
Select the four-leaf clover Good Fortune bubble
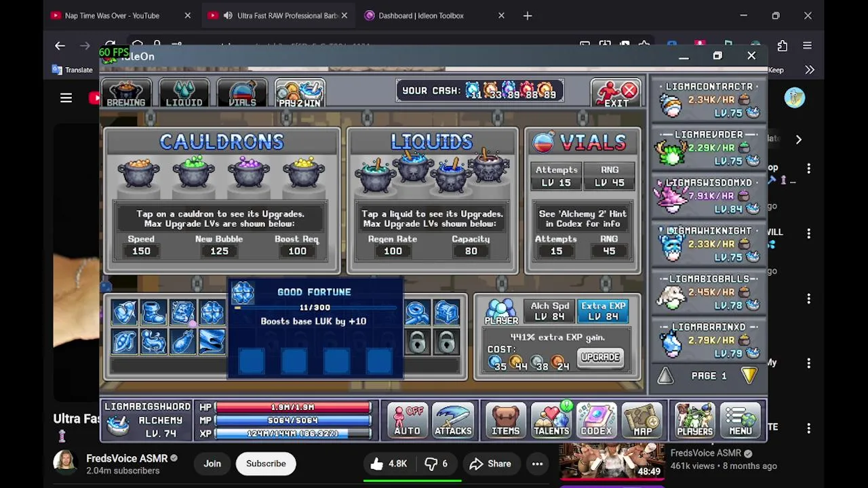212,312
